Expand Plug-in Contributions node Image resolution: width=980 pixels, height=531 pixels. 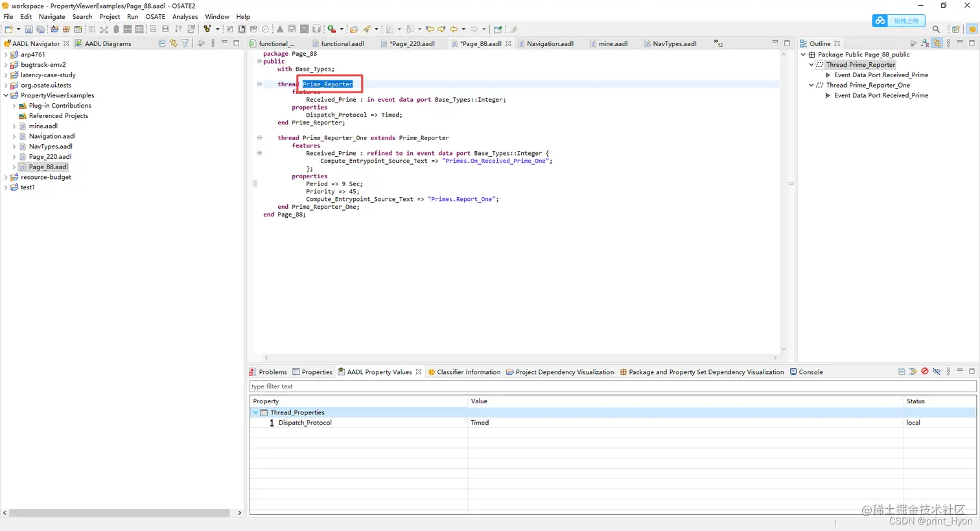click(x=14, y=106)
